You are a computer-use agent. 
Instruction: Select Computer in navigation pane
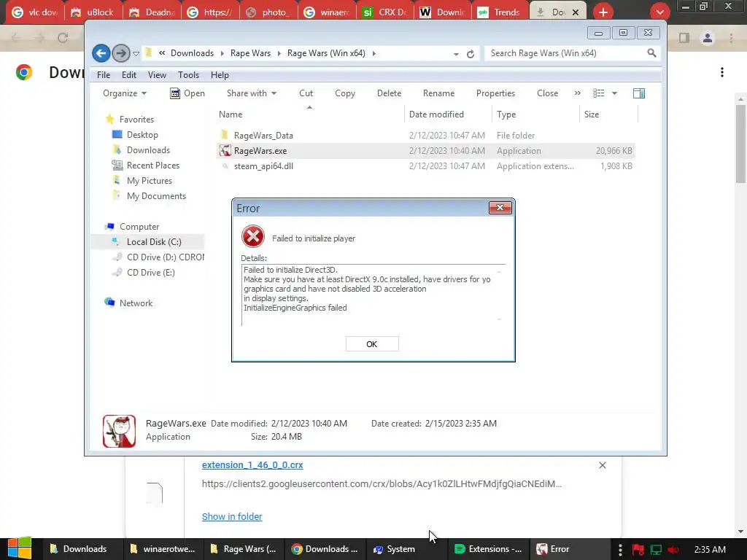[x=139, y=227]
